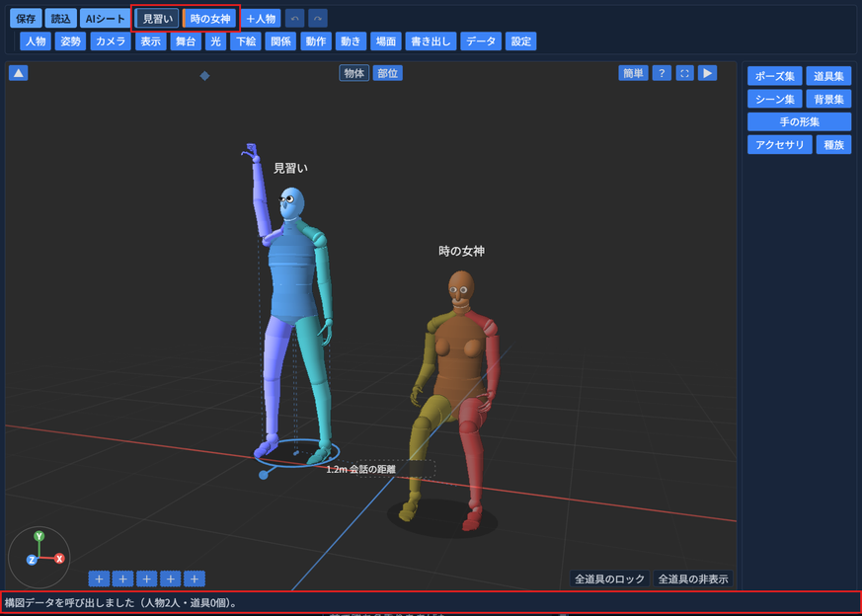The height and width of the screenshot is (616, 862).
Task: Collapse the viewport with the up-triangle icon
Action: pyautogui.click(x=18, y=73)
